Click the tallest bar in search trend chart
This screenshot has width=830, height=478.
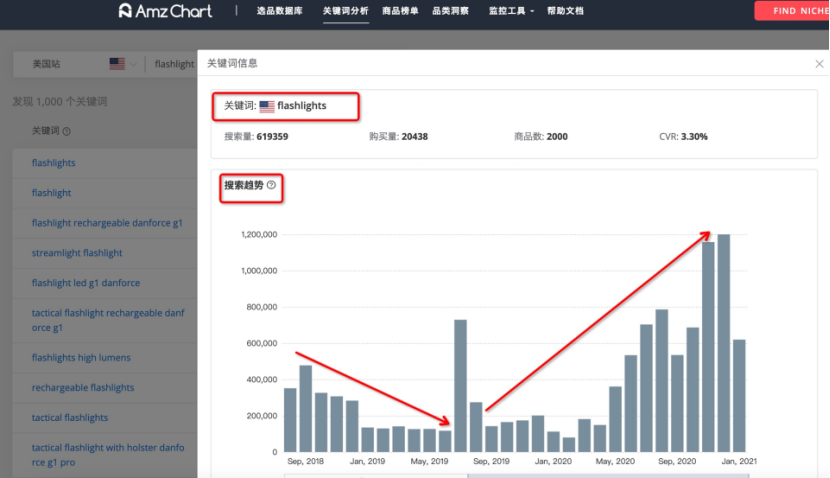coord(724,342)
